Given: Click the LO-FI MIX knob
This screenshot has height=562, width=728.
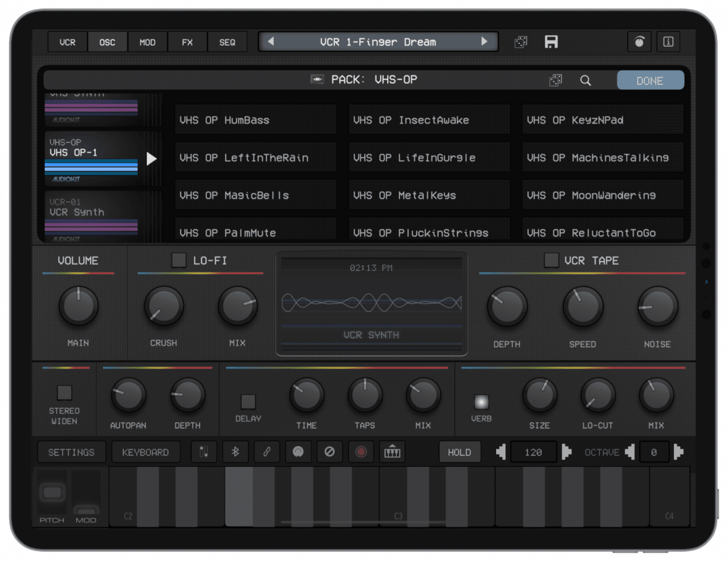Looking at the screenshot, I should tap(238, 305).
